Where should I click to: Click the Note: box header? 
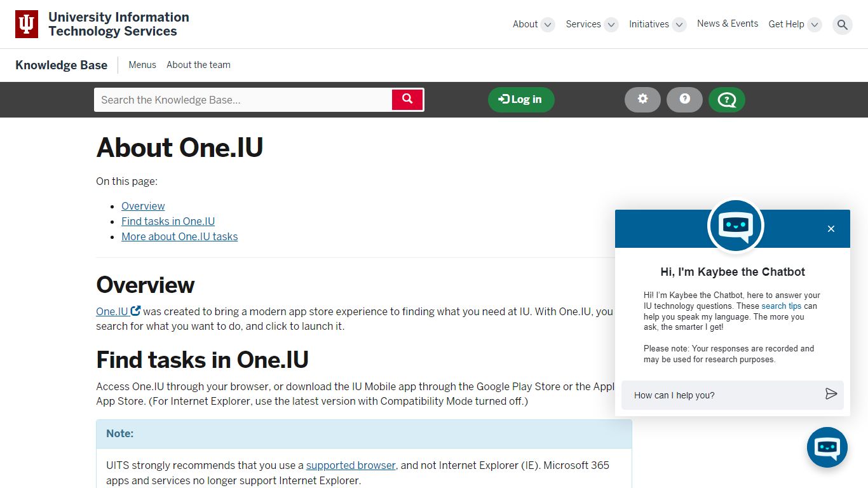point(364,434)
